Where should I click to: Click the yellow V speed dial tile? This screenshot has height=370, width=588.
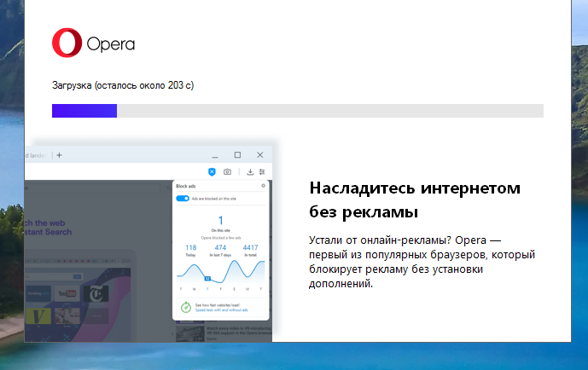pos(38,316)
